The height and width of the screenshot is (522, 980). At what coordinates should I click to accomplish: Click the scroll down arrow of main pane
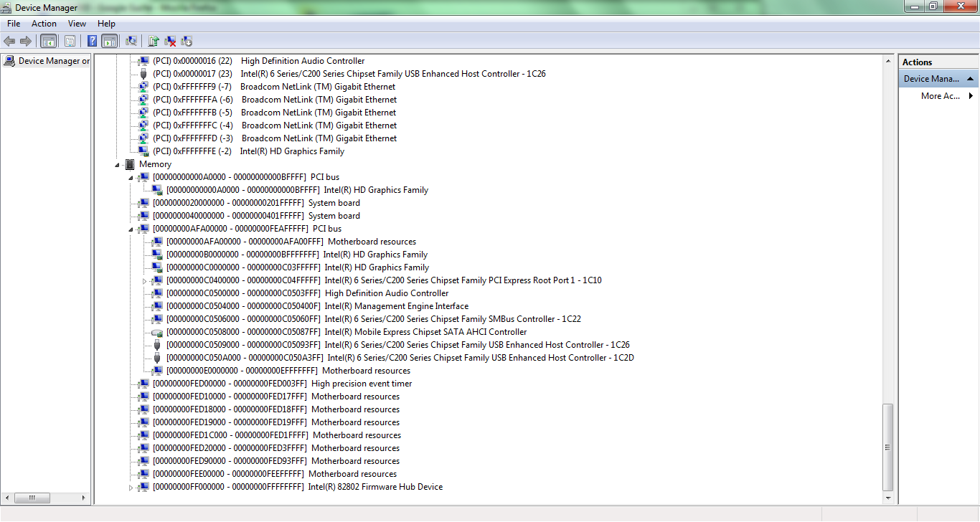(888, 498)
